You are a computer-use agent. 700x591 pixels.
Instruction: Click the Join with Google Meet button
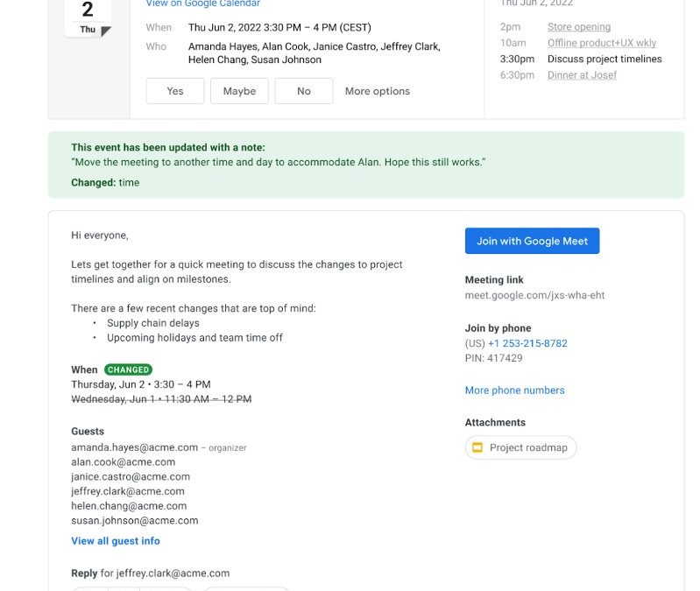click(532, 241)
